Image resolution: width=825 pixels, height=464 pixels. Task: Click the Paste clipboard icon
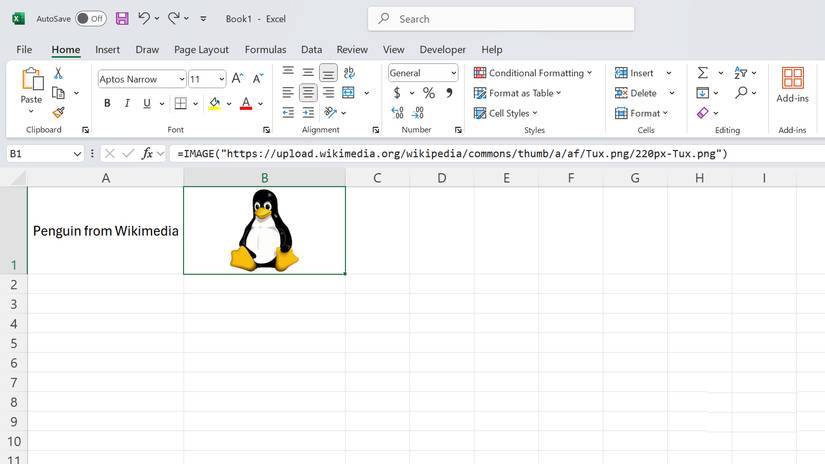(x=32, y=79)
